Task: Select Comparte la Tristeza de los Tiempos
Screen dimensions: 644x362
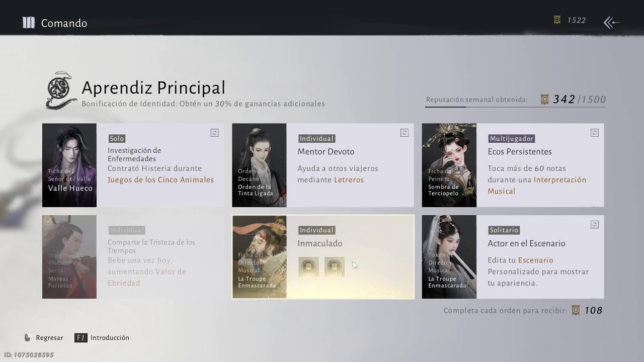Action: point(151,246)
